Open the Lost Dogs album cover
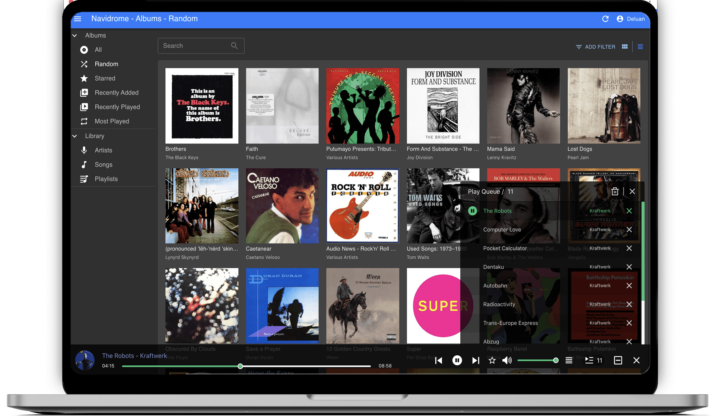 [604, 106]
